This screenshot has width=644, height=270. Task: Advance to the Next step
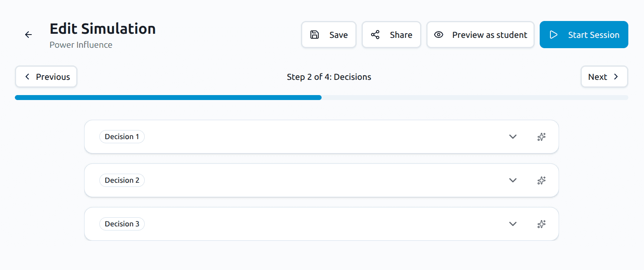(x=604, y=77)
